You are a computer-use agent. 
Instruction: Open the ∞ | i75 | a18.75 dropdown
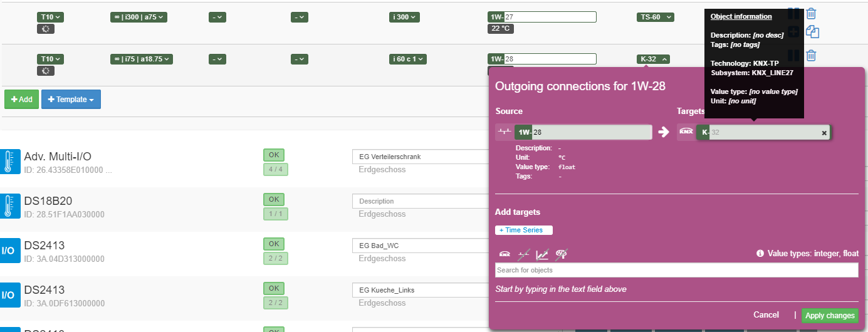(x=142, y=59)
